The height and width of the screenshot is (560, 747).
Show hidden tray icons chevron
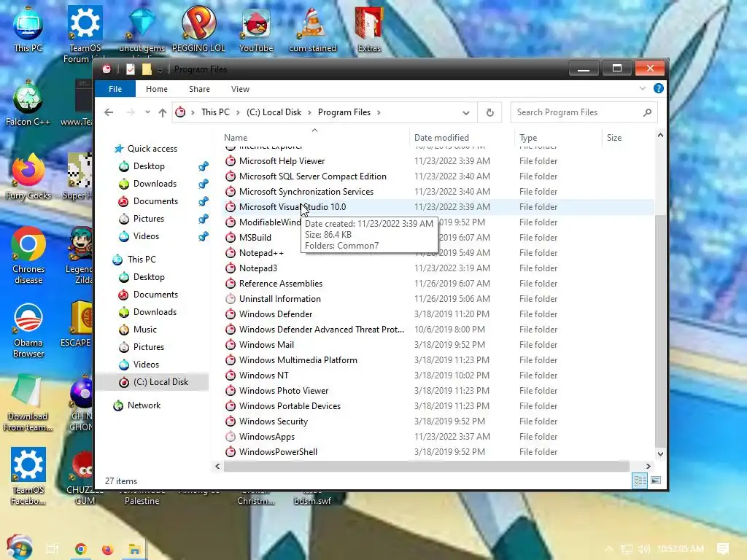[x=609, y=549]
